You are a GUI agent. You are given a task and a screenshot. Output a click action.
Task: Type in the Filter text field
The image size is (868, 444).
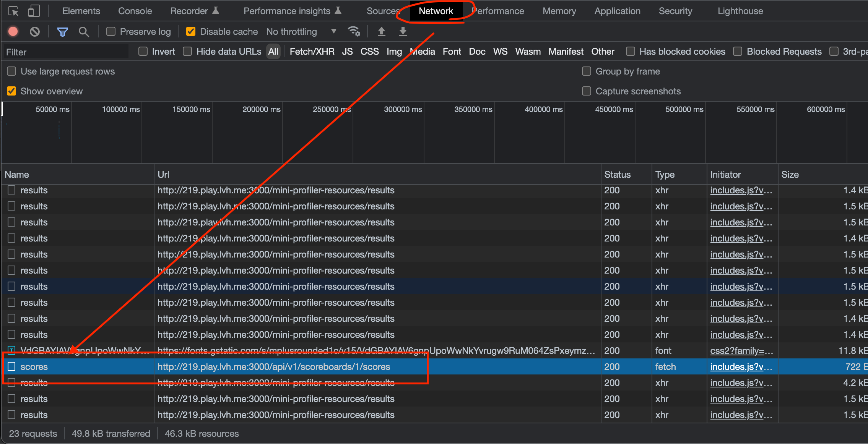[x=66, y=52]
